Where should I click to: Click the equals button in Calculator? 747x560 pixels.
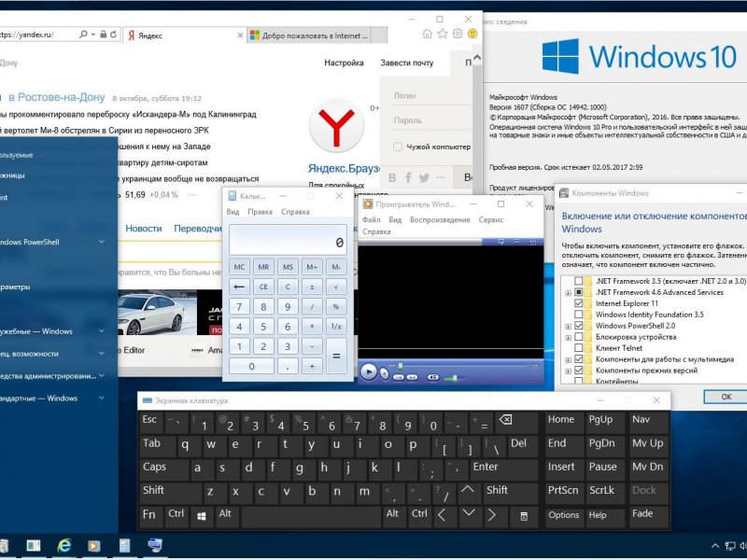pos(336,356)
